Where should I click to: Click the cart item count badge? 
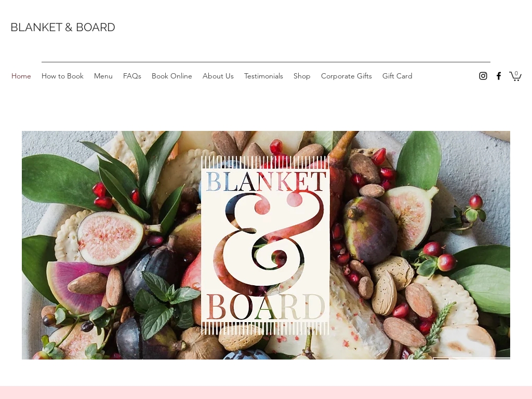tap(516, 73)
